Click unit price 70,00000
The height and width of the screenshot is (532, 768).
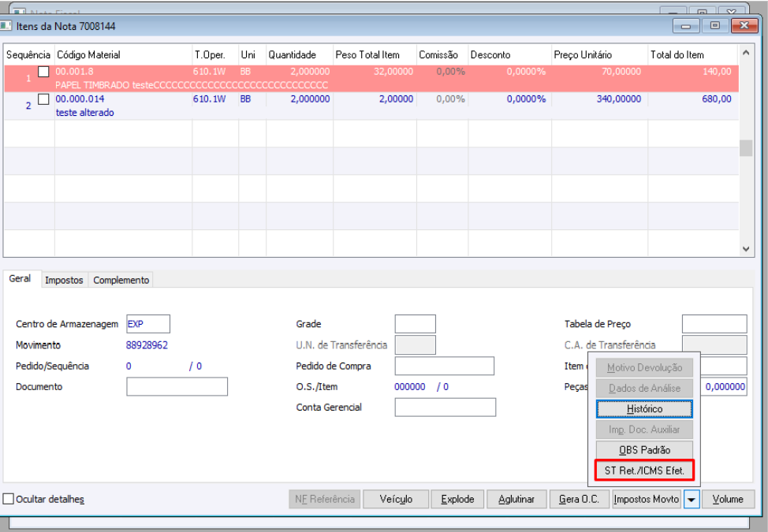tap(621, 72)
